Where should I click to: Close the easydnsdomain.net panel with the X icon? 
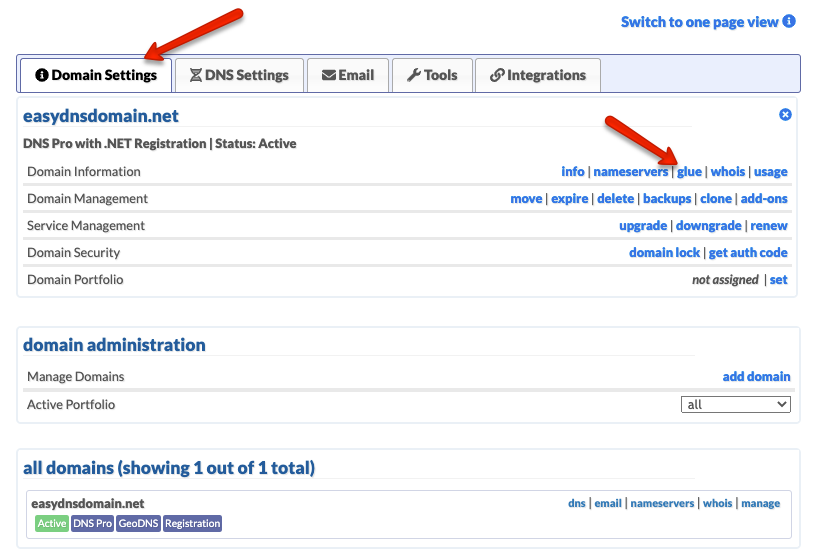tap(785, 114)
